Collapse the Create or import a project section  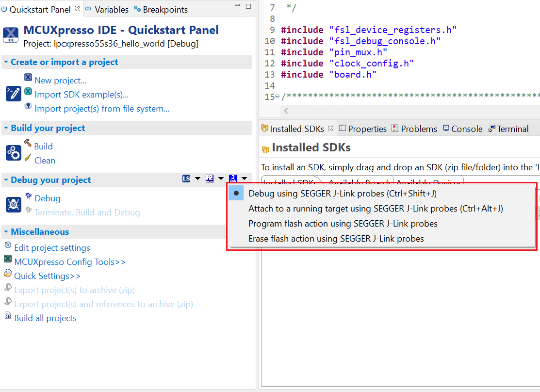(6, 62)
